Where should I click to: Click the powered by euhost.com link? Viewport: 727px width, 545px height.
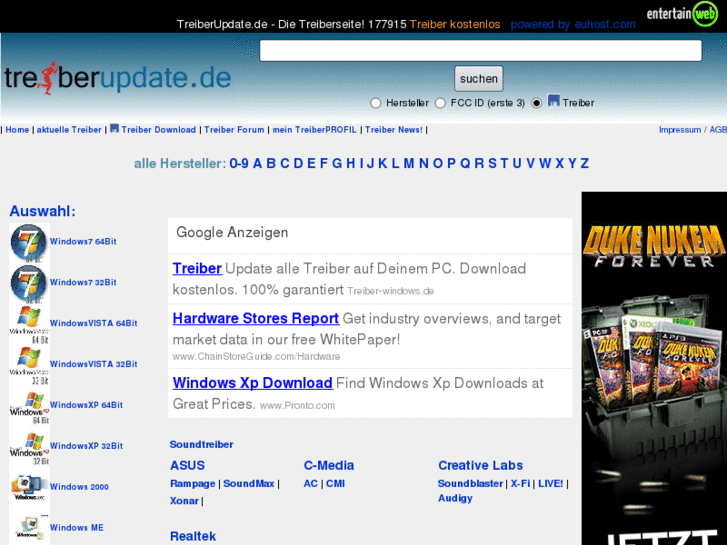coord(573,24)
